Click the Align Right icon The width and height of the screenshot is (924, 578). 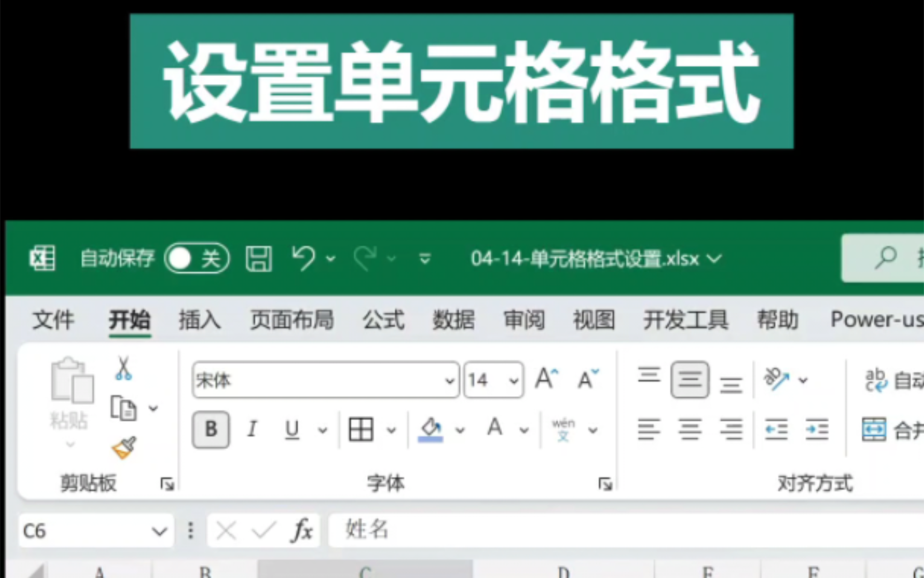731,429
